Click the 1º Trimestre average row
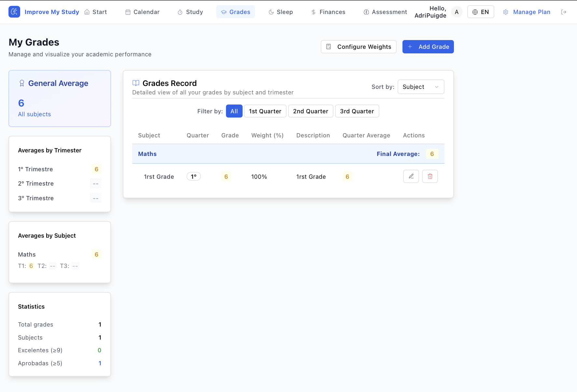Screen dimensions: 577x392 tap(60, 169)
